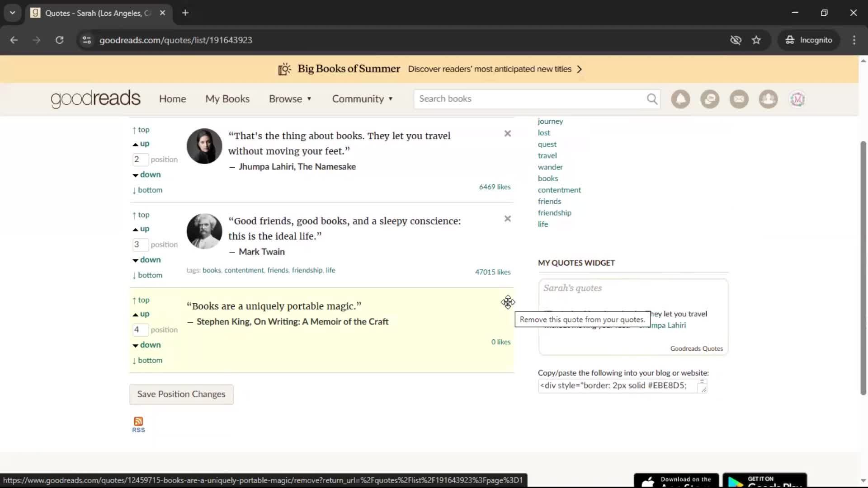This screenshot has width=868, height=488.
Task: Open the journey tag in sidebar
Action: click(x=550, y=121)
